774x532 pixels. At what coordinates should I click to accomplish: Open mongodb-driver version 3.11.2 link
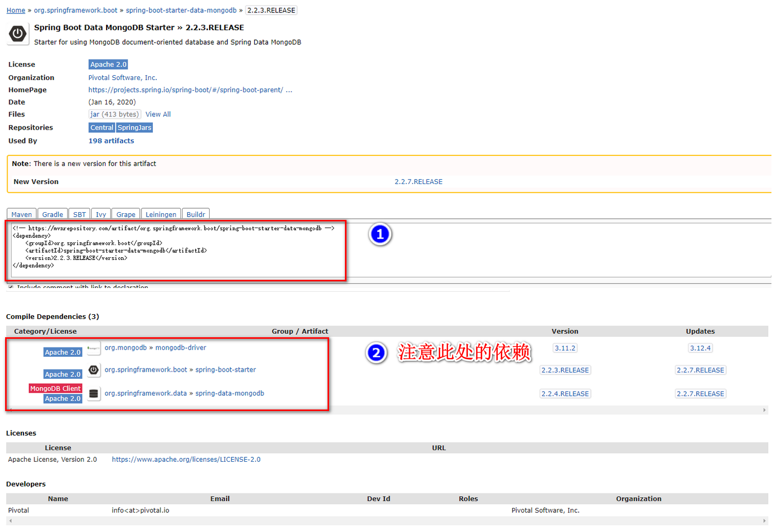565,348
